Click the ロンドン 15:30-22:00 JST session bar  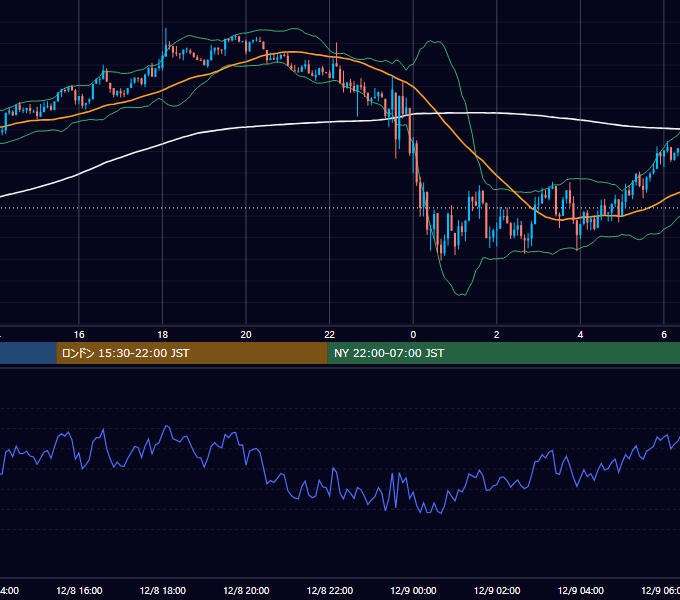[x=192, y=353]
